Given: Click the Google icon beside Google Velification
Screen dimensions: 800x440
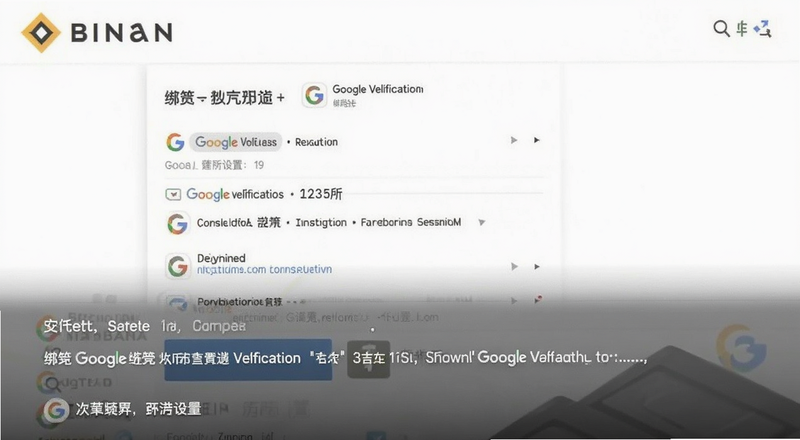Looking at the screenshot, I should point(314,95).
